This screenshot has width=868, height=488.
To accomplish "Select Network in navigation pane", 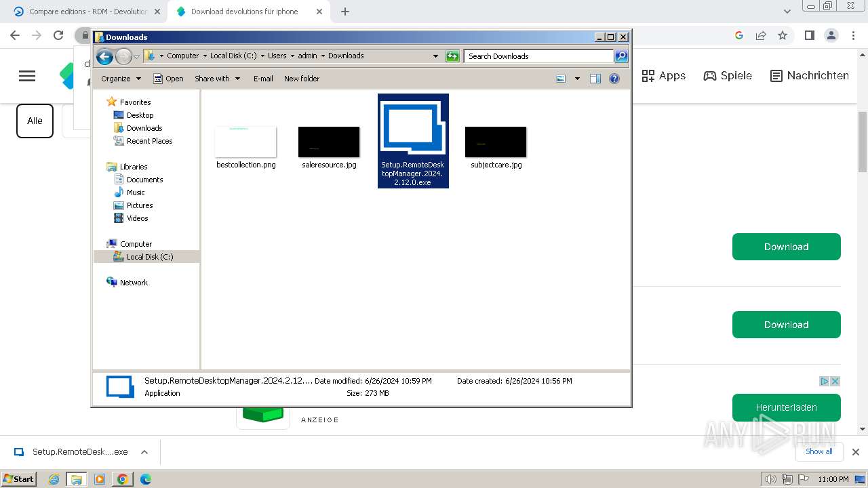I will pyautogui.click(x=134, y=283).
